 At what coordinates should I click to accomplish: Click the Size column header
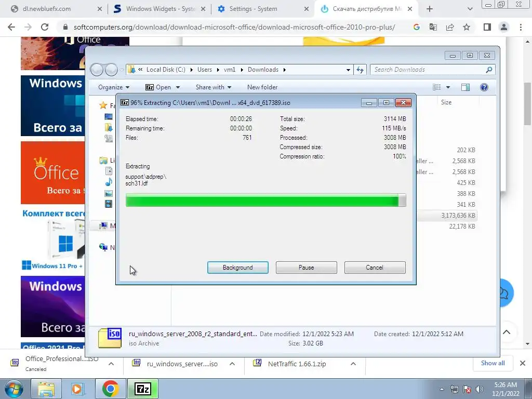446,102
